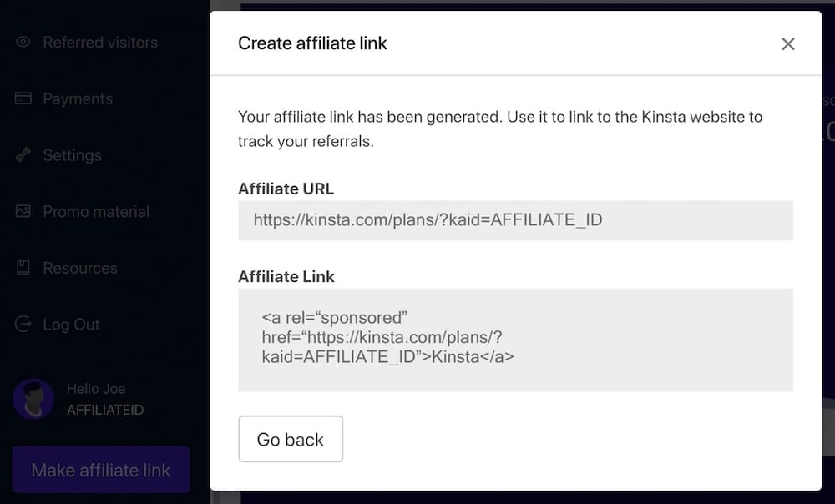Click the Create affiliate link dialog title
Image resolution: width=835 pixels, height=504 pixels.
coord(312,43)
